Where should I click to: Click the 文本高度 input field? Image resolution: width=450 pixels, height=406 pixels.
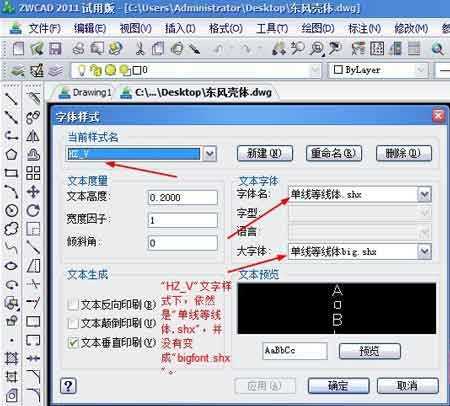coord(182,197)
